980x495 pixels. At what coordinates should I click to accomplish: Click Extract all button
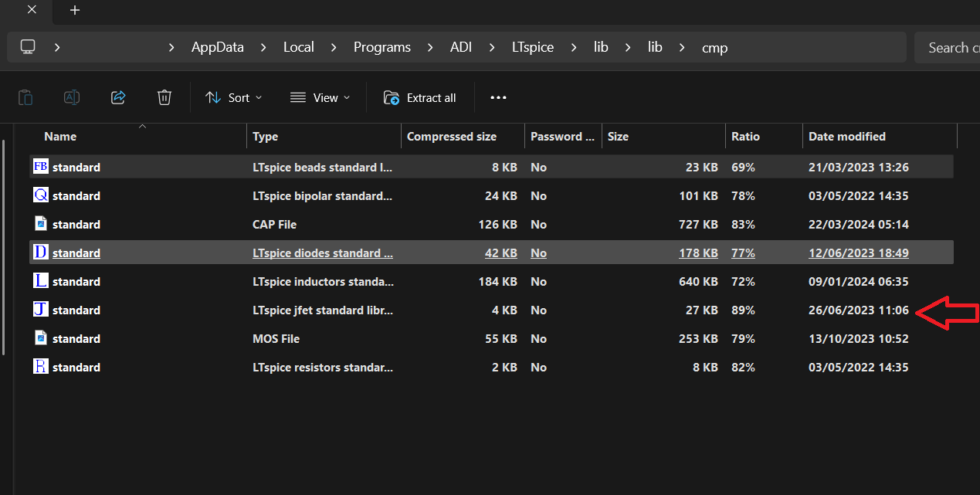point(420,97)
